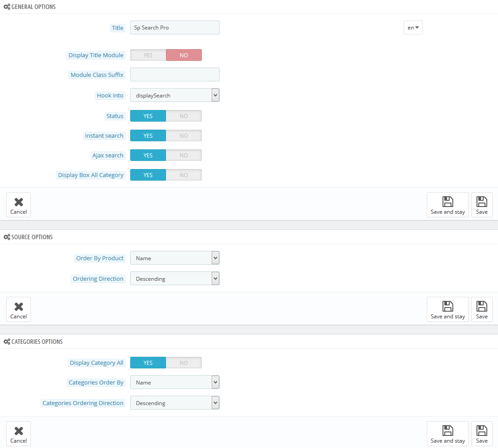Image resolution: width=498 pixels, height=448 pixels.
Task: Click the Display Title Module label
Action: (x=96, y=55)
